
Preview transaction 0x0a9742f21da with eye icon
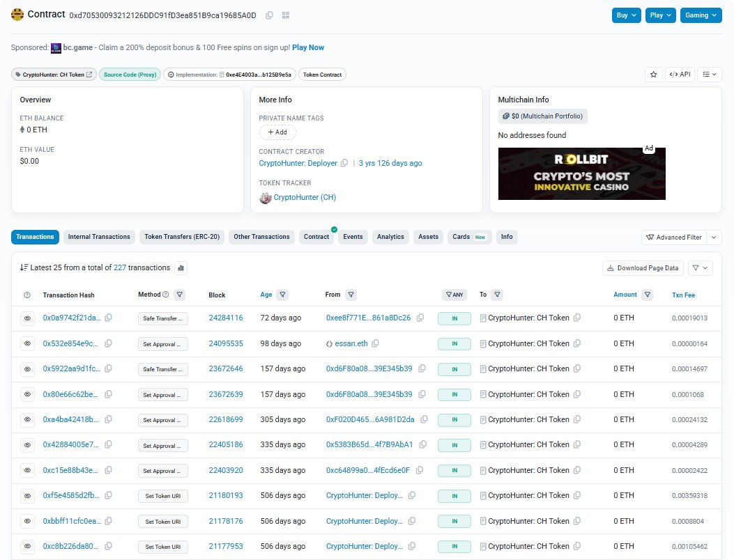(x=28, y=318)
